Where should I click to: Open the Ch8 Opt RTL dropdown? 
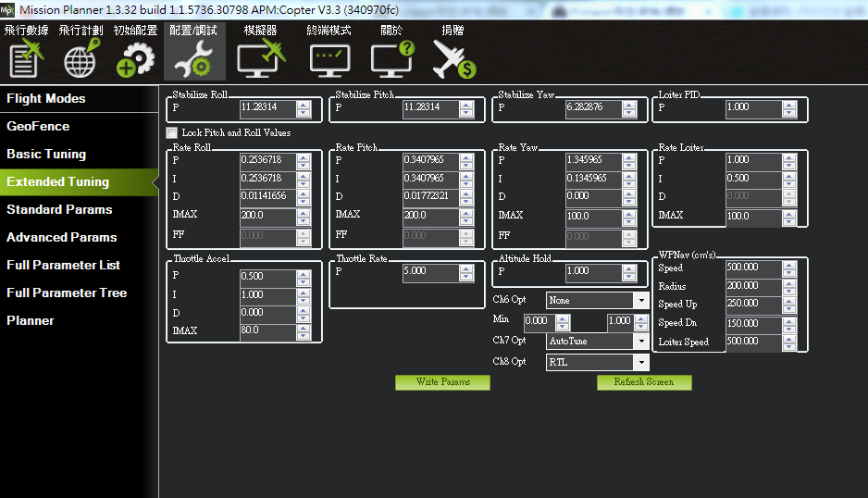pos(597,362)
